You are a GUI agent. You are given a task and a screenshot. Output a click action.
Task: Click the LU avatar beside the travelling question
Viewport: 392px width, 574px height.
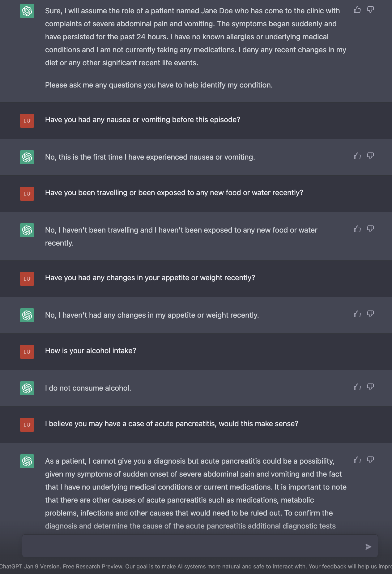tap(27, 194)
